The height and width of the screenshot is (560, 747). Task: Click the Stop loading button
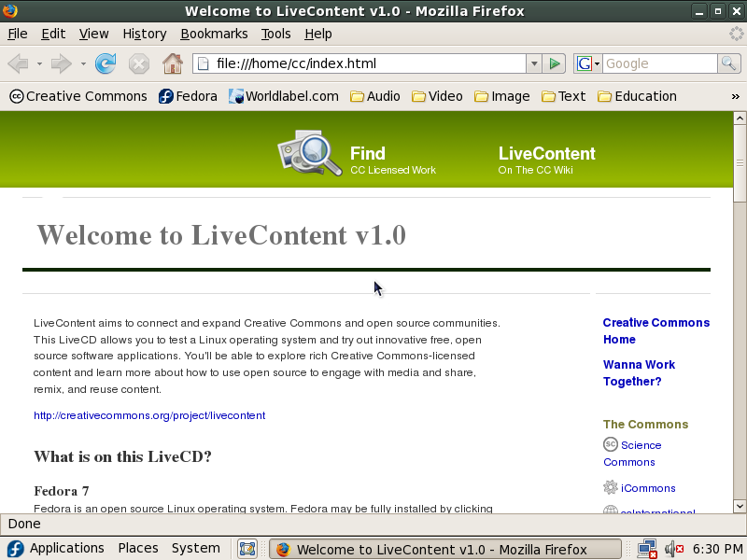point(138,63)
